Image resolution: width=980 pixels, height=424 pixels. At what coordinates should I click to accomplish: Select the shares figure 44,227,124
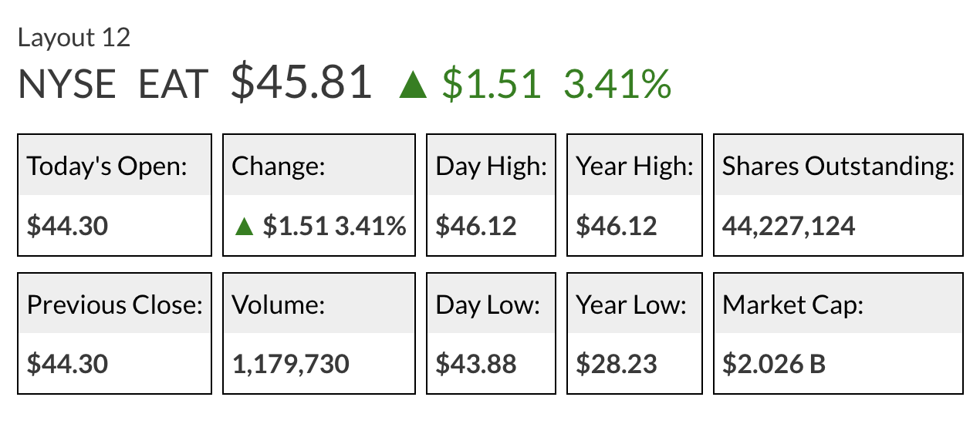click(789, 226)
